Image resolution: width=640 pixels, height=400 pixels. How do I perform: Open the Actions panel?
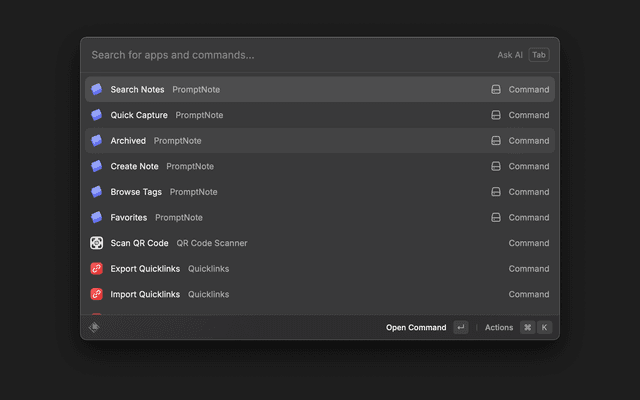[x=499, y=327]
